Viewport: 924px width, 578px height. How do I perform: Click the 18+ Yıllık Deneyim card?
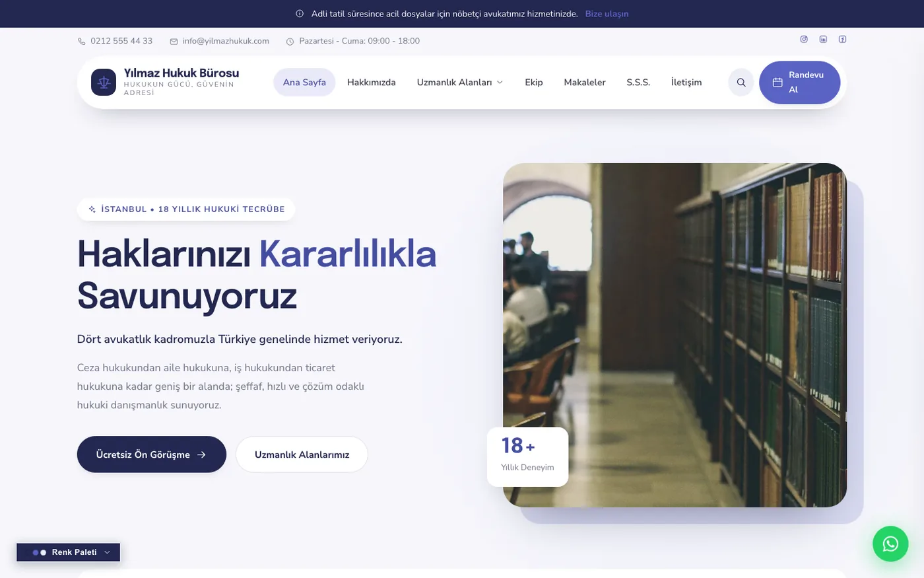coord(527,456)
